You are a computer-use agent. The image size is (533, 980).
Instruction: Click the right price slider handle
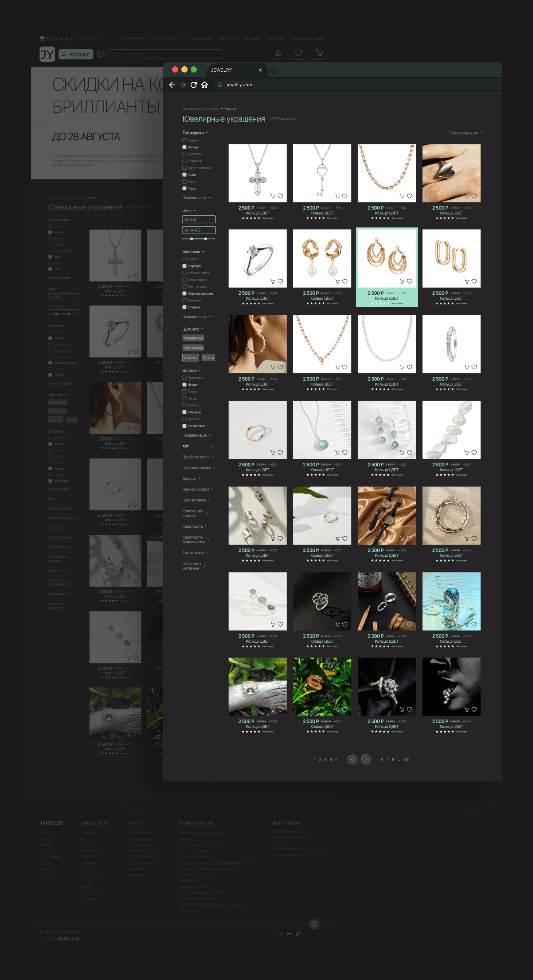coord(206,239)
